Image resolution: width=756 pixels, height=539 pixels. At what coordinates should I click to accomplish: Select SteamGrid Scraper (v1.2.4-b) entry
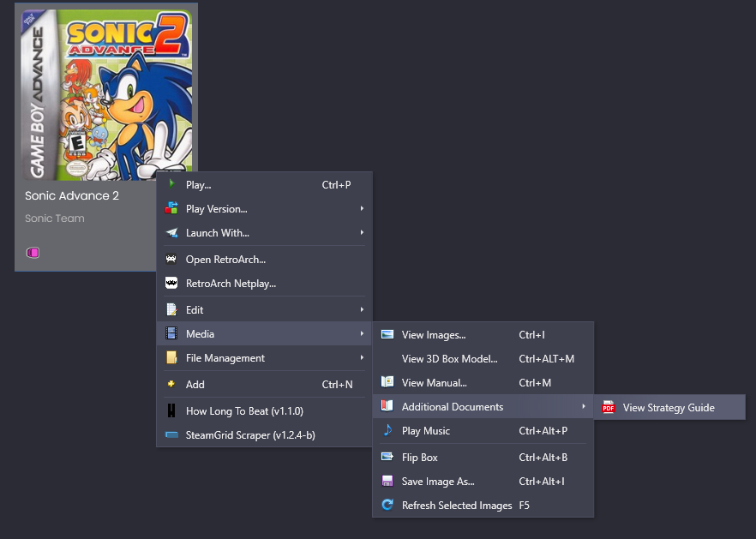pyautogui.click(x=264, y=434)
